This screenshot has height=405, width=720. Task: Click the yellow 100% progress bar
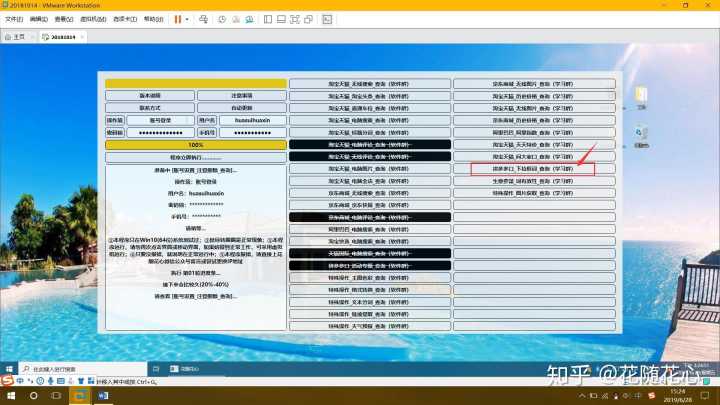point(195,145)
